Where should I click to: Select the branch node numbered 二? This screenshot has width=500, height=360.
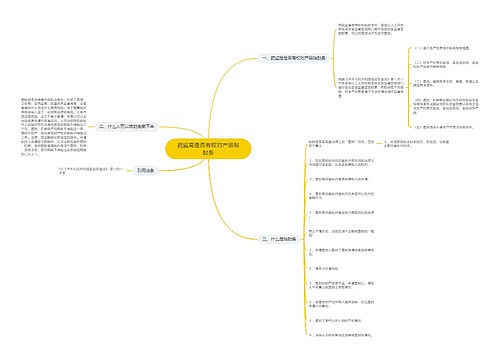pos(127,127)
